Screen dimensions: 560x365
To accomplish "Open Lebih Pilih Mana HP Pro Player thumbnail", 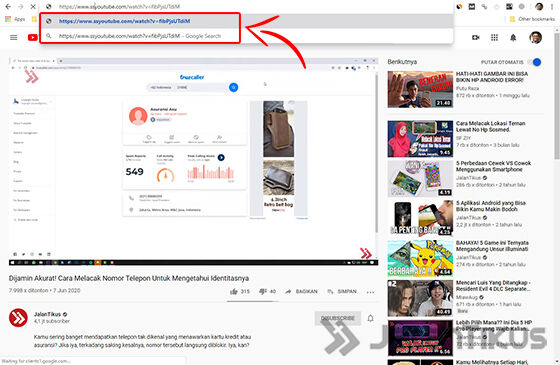I will [420, 338].
